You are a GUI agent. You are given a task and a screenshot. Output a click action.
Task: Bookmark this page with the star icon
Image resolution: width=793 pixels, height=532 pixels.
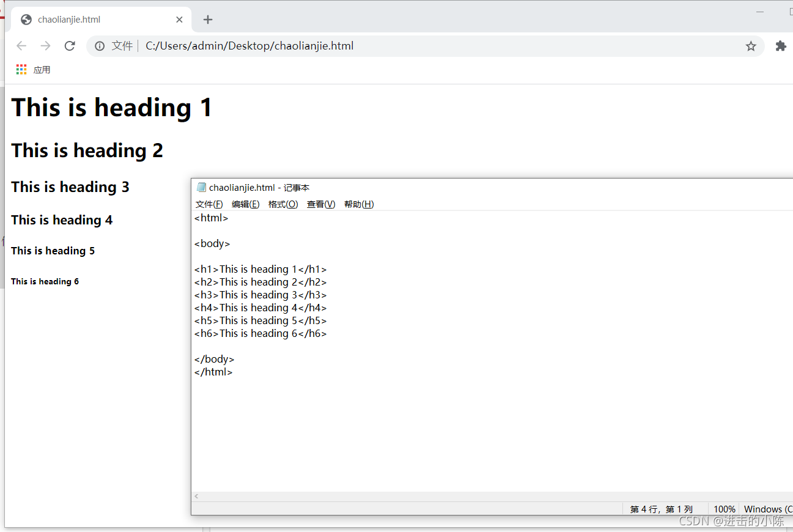[x=751, y=46]
